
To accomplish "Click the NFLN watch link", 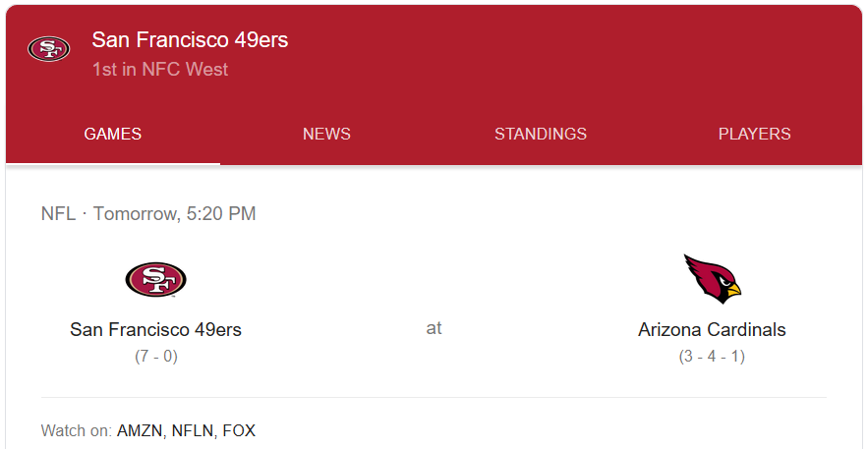I will tap(193, 430).
